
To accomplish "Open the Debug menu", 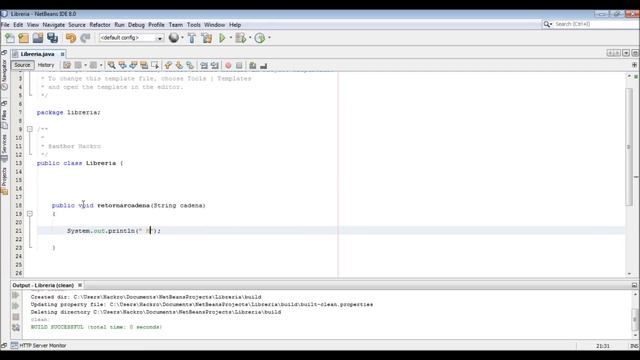I will pos(136,25).
